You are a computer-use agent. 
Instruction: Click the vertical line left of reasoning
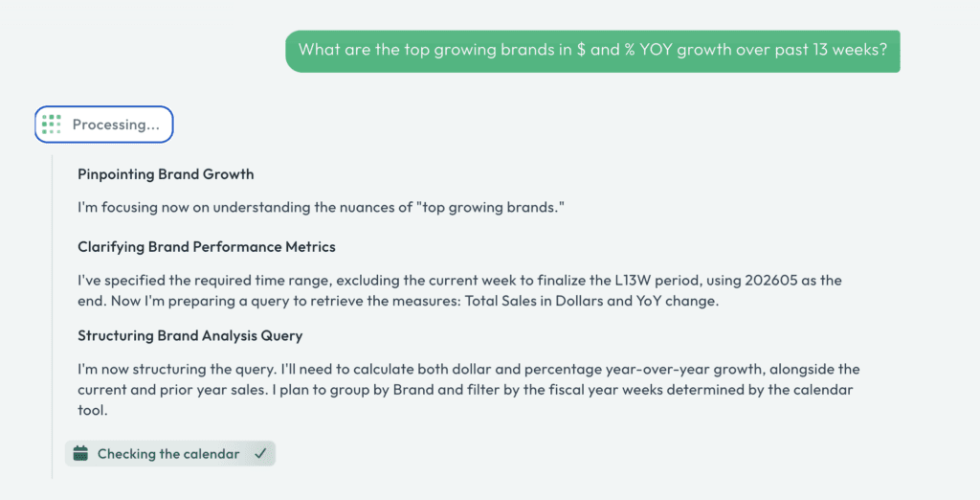(x=53, y=316)
